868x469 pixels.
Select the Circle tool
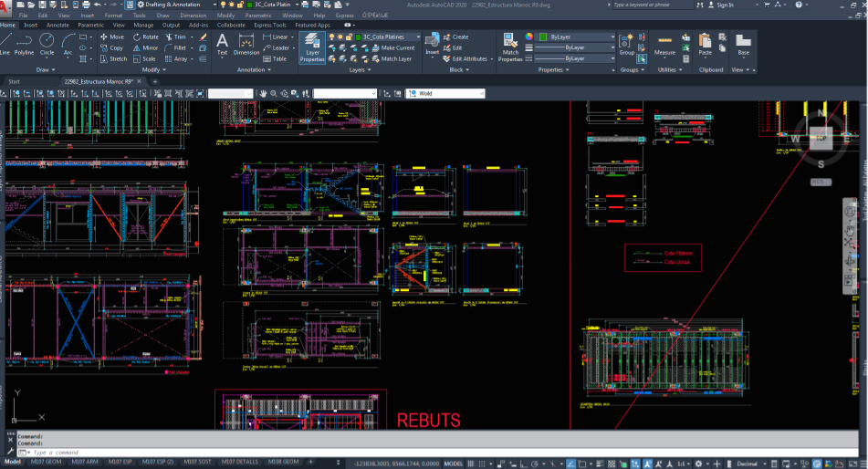click(x=47, y=45)
